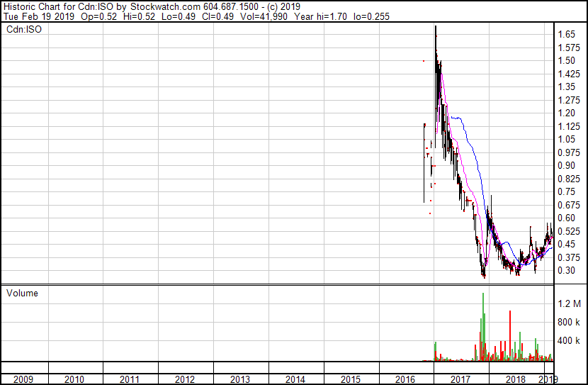Screen dimensions: 588x385
Task: Select the 2009 year marker on timeline
Action: 18,379
